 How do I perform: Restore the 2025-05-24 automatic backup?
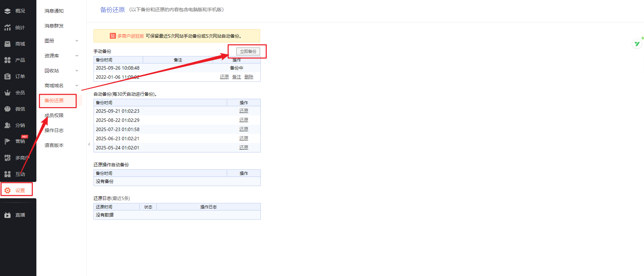(x=244, y=148)
